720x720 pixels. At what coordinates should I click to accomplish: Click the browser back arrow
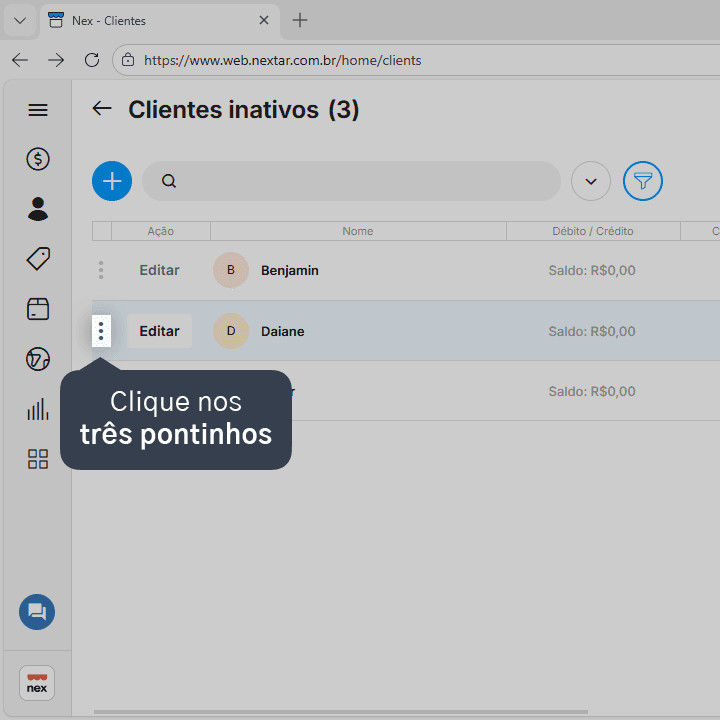coord(20,60)
